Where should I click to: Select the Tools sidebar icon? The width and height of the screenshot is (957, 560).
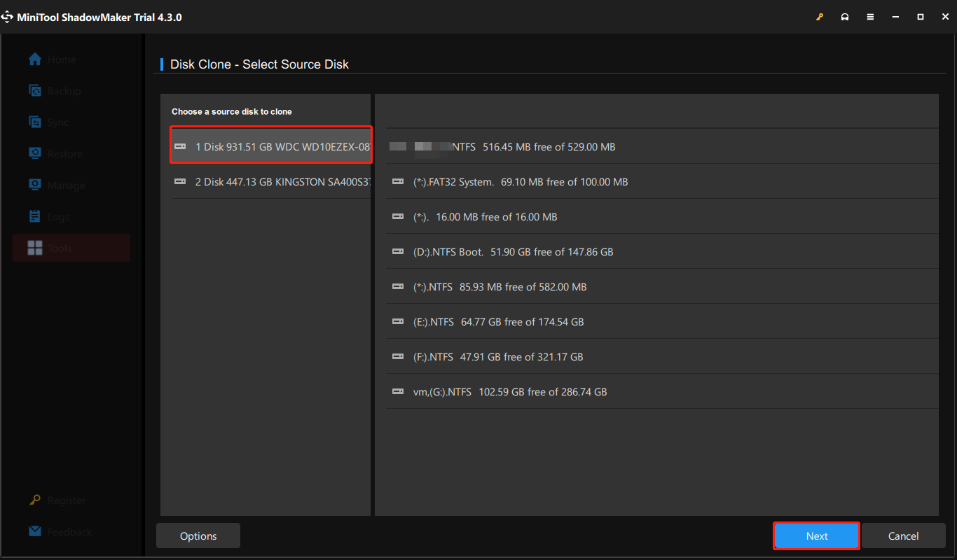pyautogui.click(x=34, y=248)
